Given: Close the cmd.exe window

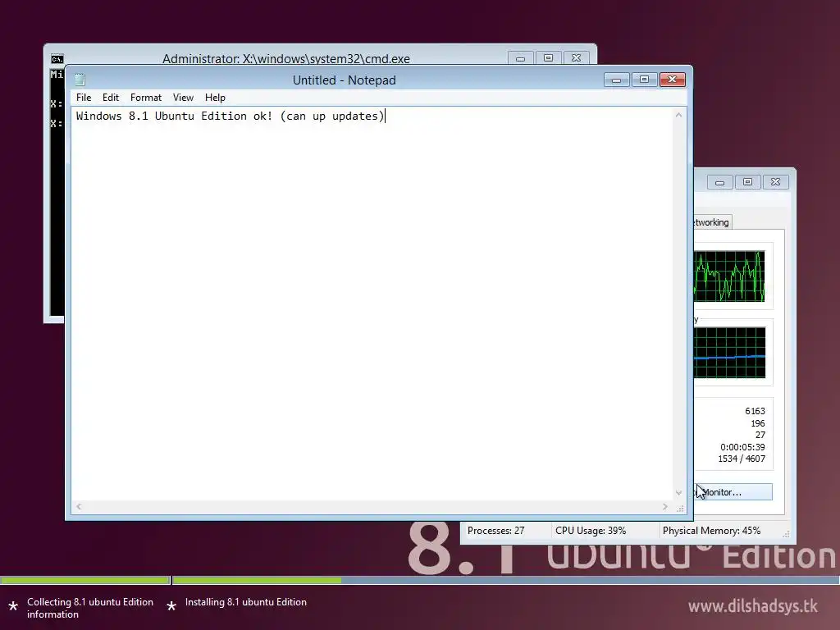Looking at the screenshot, I should (x=577, y=58).
